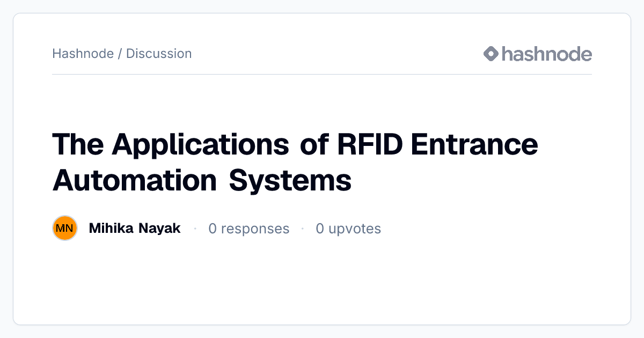Click the MN orange avatar
Image resolution: width=644 pixels, height=338 pixels.
pyautogui.click(x=65, y=229)
